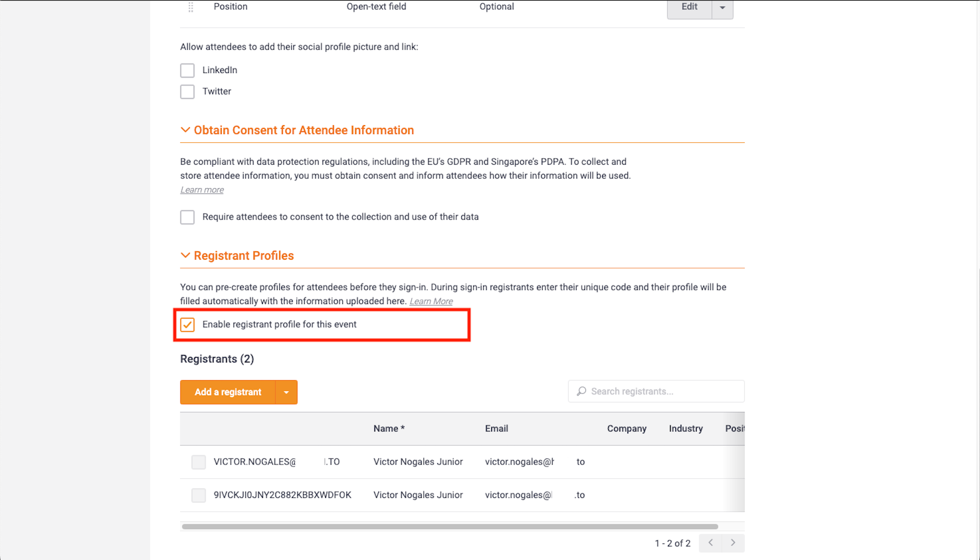The image size is (980, 560).
Task: Select the 9IVCKJI0JNY2C882KBBXWDFOK row checkbox
Action: [198, 495]
